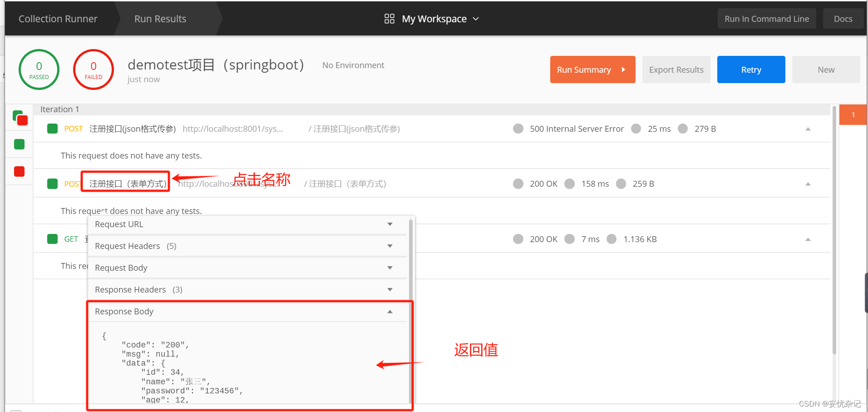Go to Collection Runner breadcrumb
Viewport: 868px width, 412px height.
[58, 19]
